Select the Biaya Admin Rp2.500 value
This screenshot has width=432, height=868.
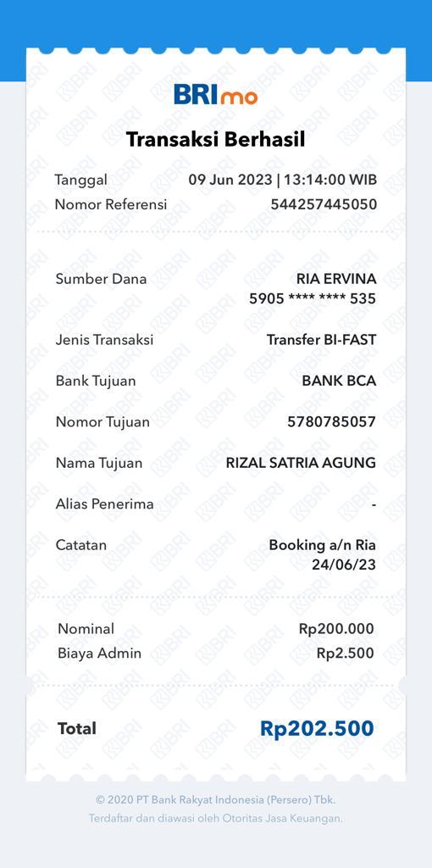(345, 654)
